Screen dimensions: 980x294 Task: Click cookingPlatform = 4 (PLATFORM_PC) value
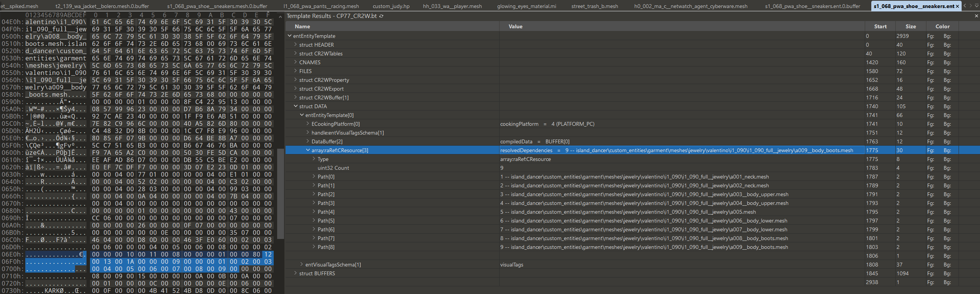pos(547,124)
